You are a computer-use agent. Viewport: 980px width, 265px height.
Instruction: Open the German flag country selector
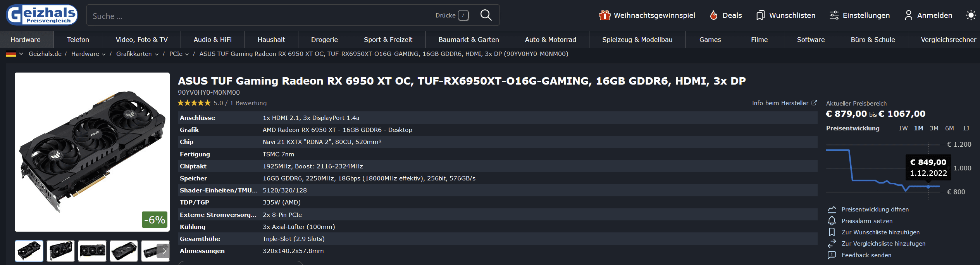[x=14, y=54]
